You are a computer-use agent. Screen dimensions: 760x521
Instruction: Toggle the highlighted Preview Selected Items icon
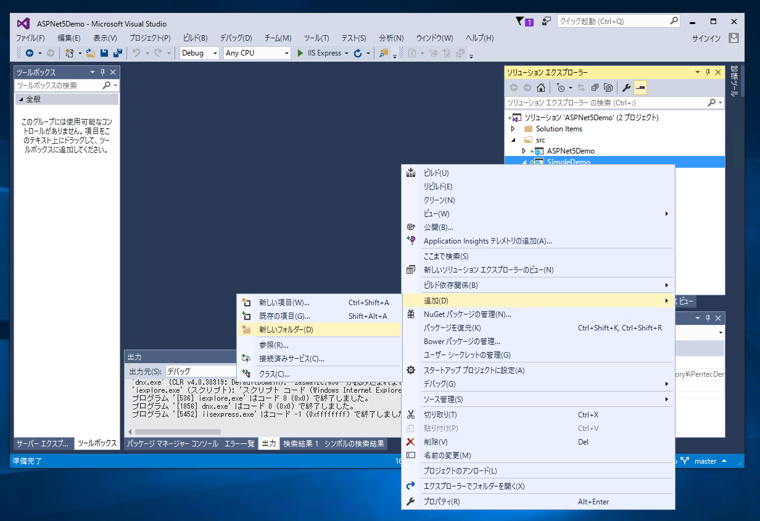(x=640, y=88)
